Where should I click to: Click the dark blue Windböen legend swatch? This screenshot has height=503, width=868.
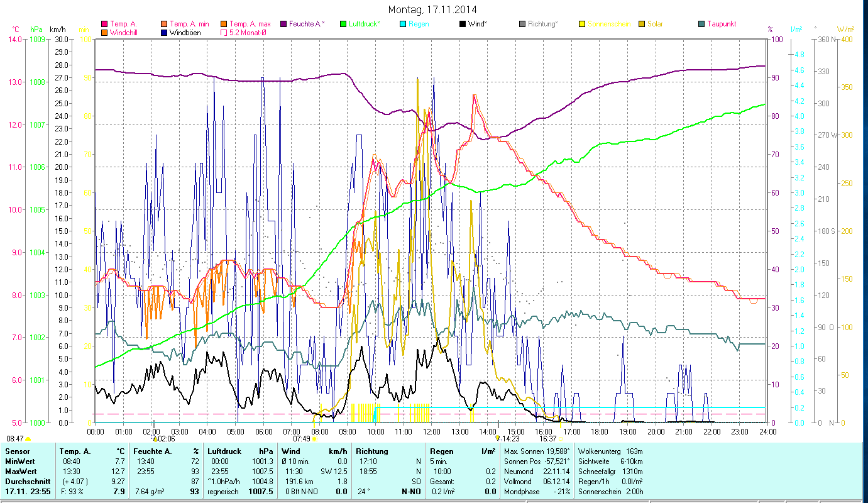(165, 32)
